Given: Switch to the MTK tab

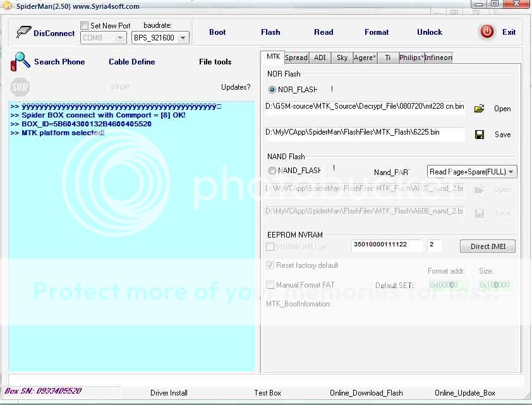Looking at the screenshot, I should 273,57.
